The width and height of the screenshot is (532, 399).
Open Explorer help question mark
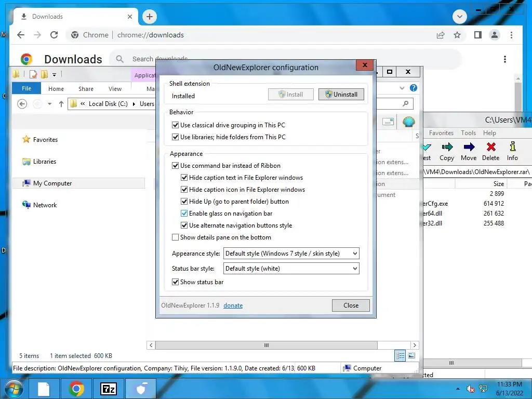click(x=413, y=88)
